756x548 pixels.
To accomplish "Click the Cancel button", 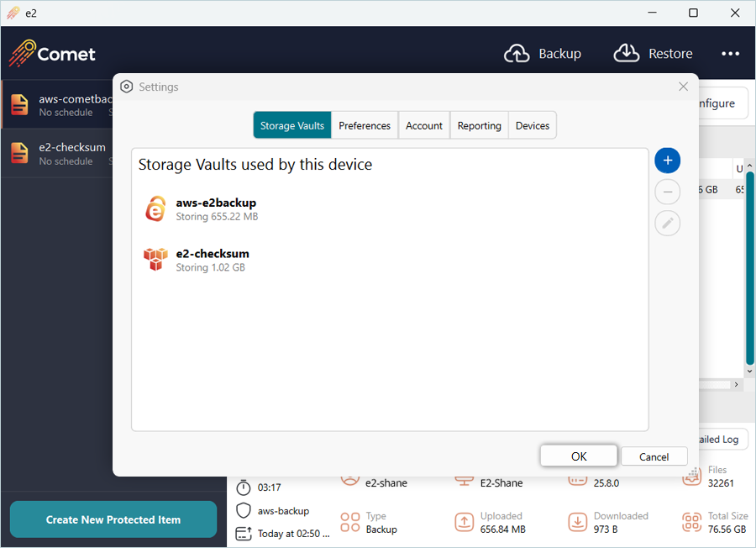I will click(x=654, y=456).
